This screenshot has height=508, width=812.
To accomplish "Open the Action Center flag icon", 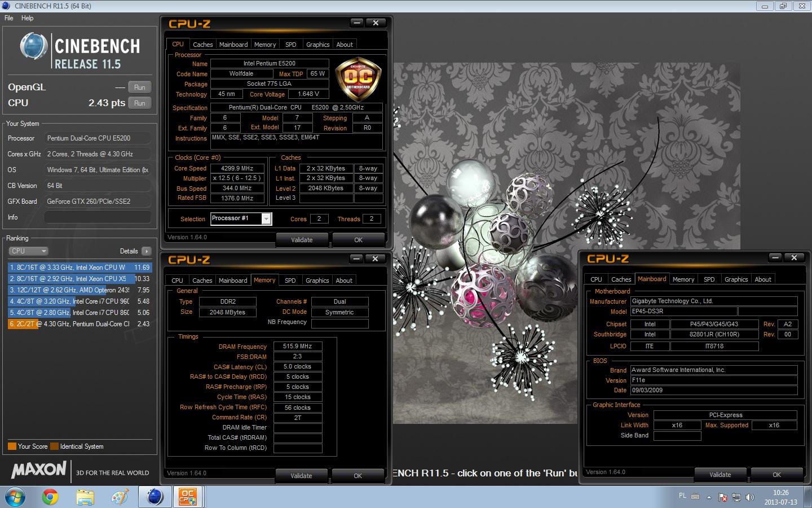I will tap(723, 497).
